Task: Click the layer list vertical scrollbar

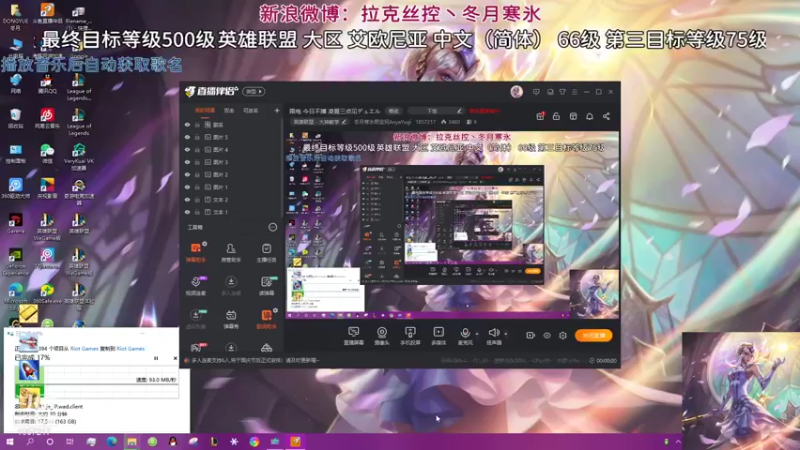Action: (x=282, y=168)
